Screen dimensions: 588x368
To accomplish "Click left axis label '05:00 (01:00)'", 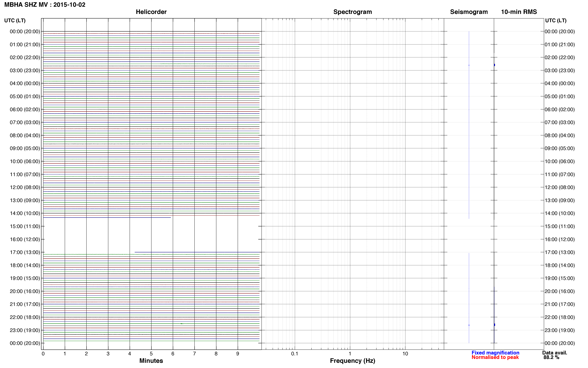I will (25, 96).
